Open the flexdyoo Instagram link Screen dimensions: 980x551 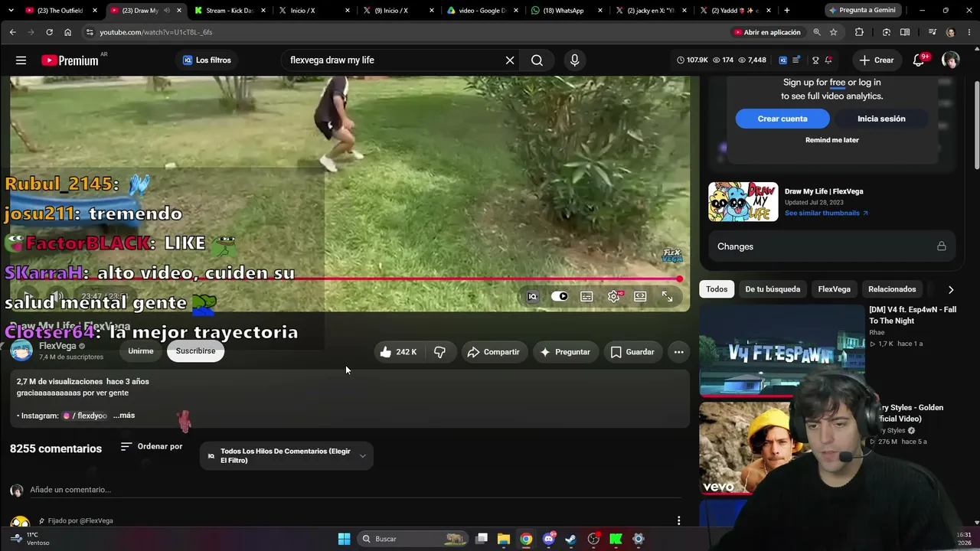[86, 416]
